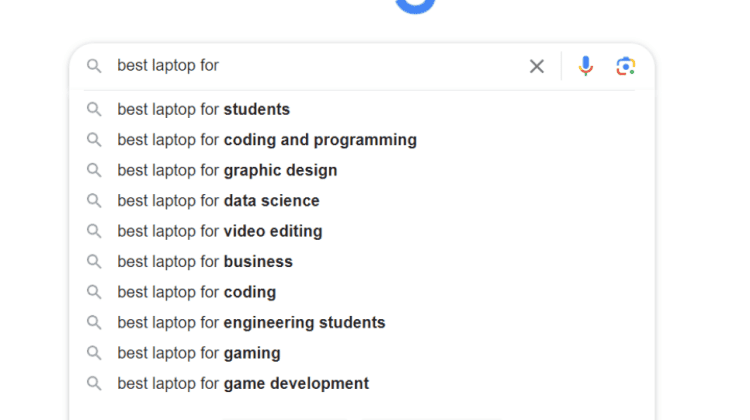Select 'best laptop for business' suggestion
750x420 pixels.
tap(362, 262)
